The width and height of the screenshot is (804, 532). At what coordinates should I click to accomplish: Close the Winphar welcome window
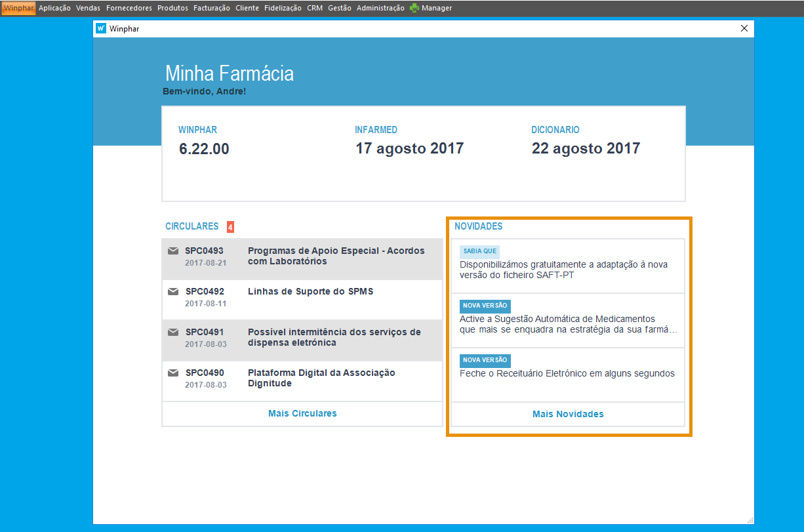click(x=744, y=29)
